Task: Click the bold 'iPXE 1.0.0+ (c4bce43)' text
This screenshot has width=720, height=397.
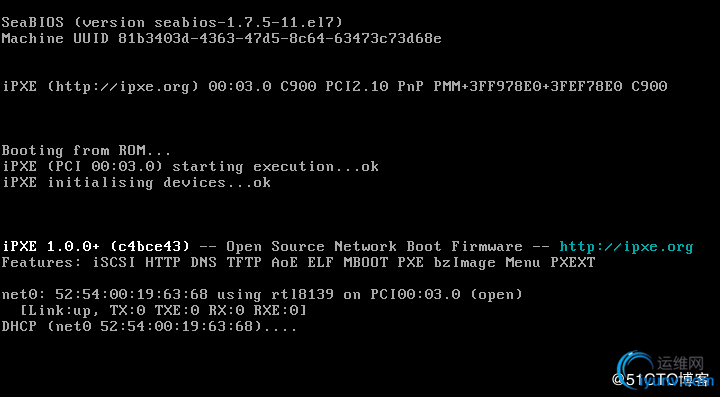Action: pos(96,247)
